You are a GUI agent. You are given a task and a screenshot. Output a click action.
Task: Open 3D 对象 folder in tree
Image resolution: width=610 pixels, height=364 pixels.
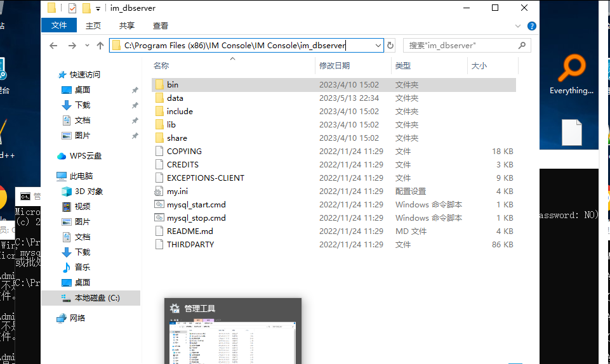pyautogui.click(x=88, y=191)
